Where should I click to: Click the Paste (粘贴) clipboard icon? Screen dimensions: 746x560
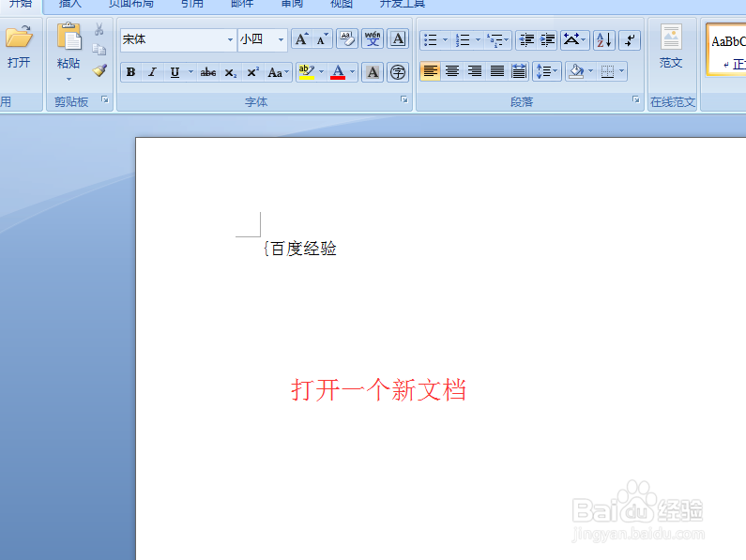[69, 37]
